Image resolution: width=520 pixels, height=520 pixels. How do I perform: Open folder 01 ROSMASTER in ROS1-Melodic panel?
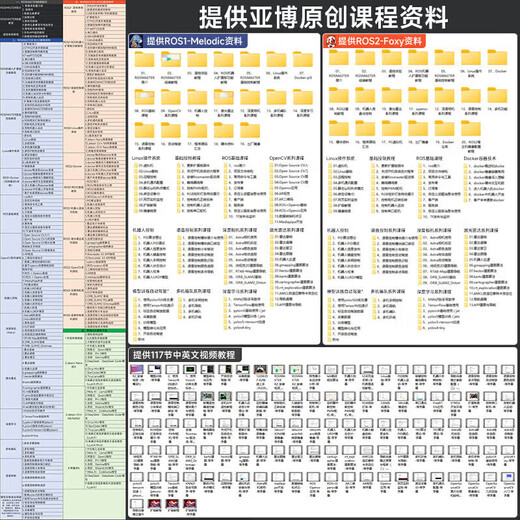pyautogui.click(x=144, y=60)
